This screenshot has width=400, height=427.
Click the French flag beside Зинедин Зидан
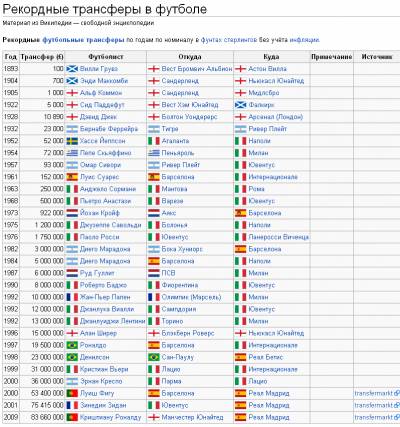click(72, 405)
